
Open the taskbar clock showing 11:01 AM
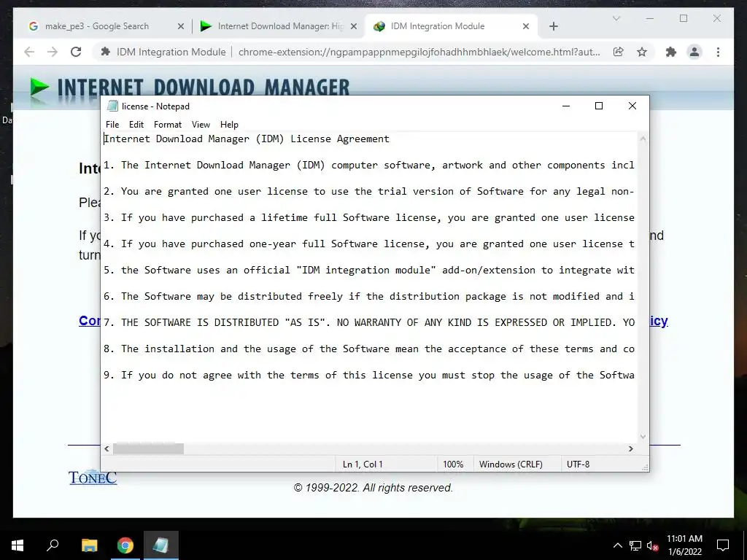tap(684, 545)
